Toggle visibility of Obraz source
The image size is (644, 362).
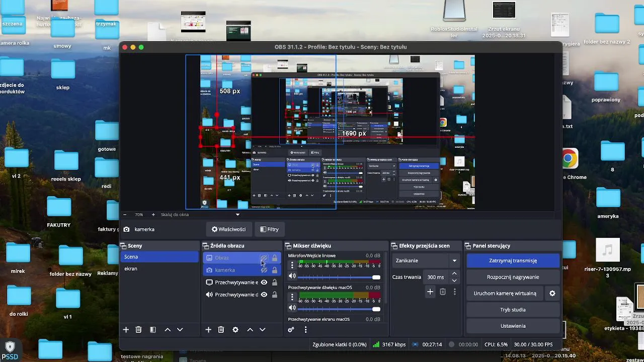point(264,258)
